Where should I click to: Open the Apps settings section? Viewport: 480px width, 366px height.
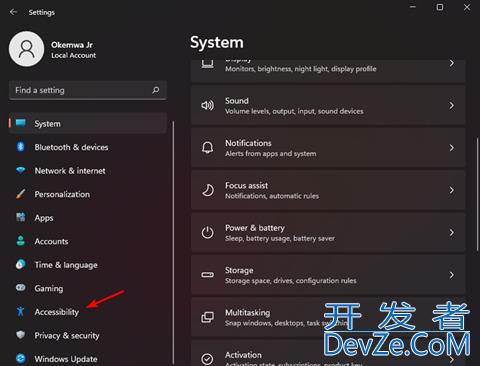pos(88,218)
